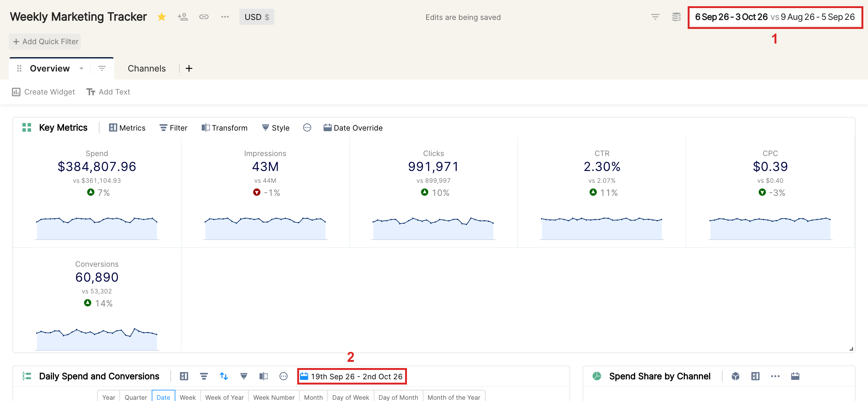Copy dashboard link via chain icon
The width and height of the screenshot is (868, 401).
tap(204, 17)
